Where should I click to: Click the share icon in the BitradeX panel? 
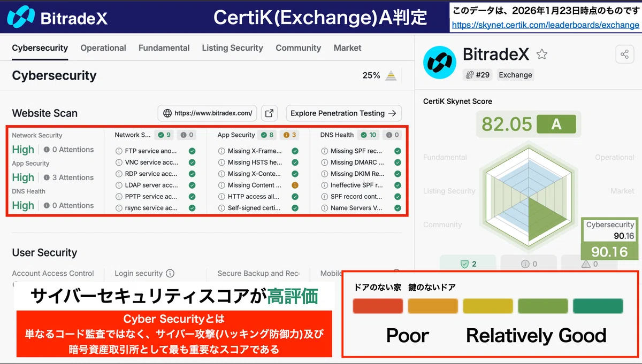[x=624, y=54]
